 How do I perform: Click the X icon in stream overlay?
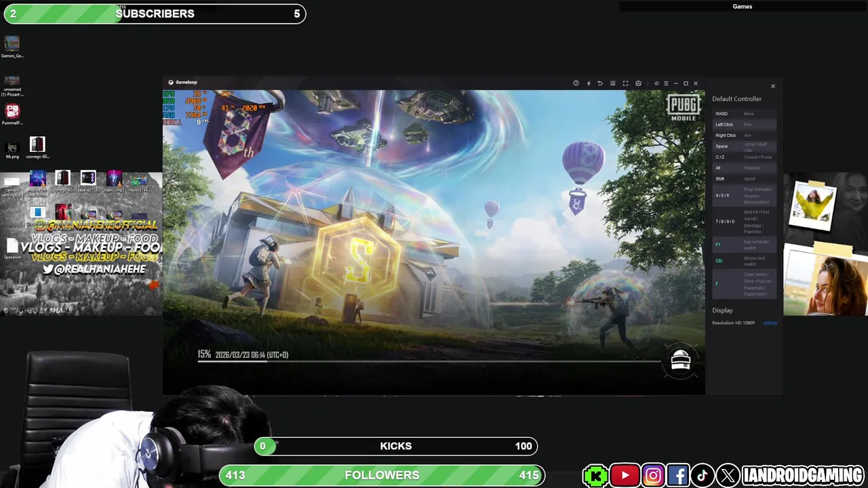[728, 476]
